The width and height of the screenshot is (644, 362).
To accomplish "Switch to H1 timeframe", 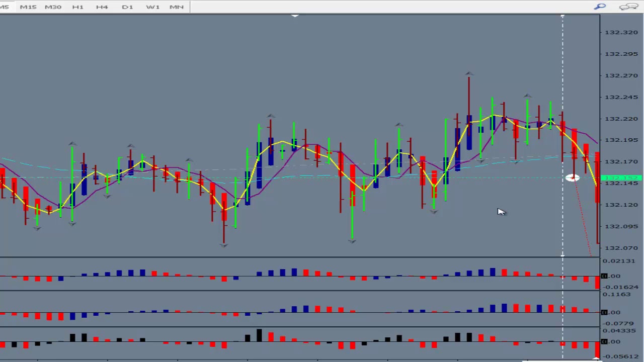I will pos(77,7).
